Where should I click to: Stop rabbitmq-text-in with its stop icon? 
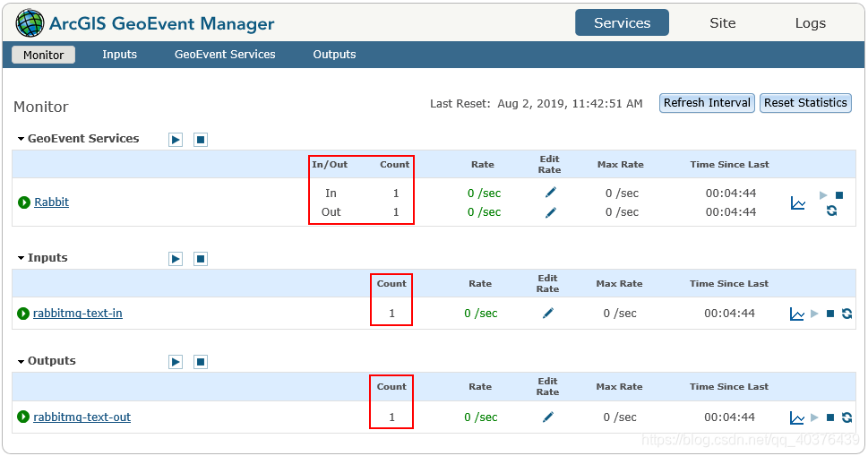pos(829,314)
